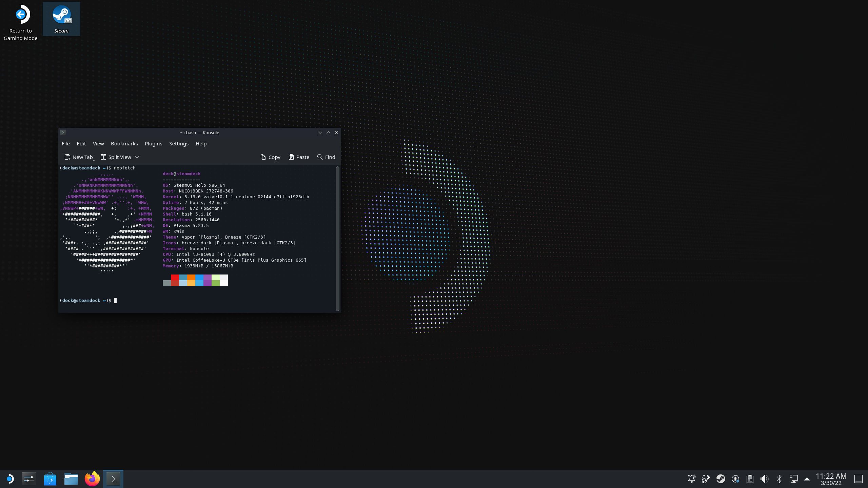Viewport: 868px width, 488px height.
Task: Open the Plugins menu in Konsole
Action: (154, 144)
